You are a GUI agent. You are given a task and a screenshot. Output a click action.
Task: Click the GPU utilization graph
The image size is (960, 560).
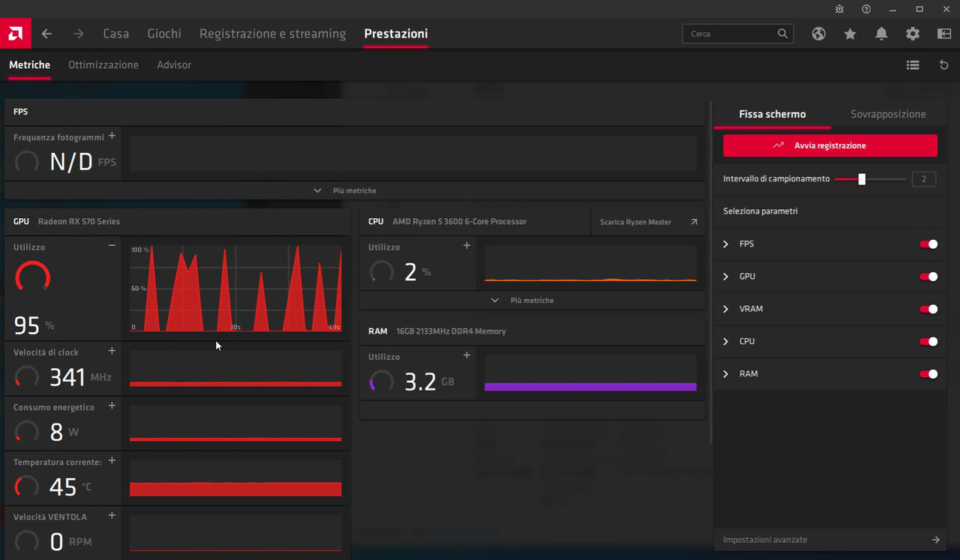pos(235,288)
